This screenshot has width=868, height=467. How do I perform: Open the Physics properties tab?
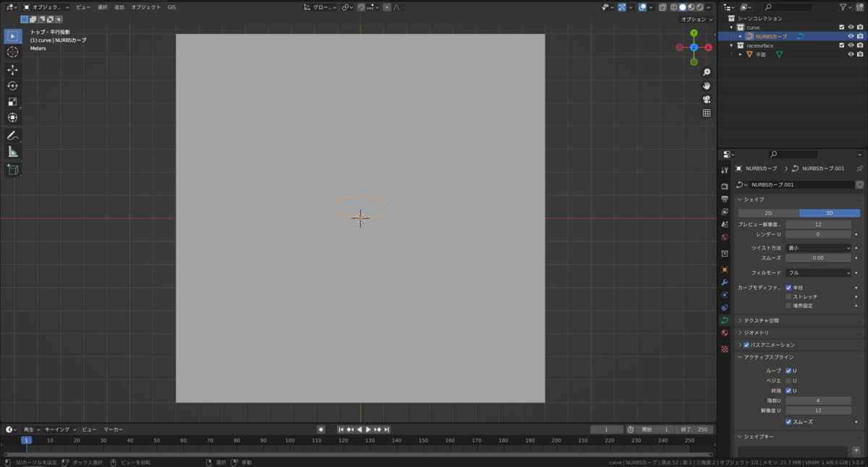click(x=725, y=295)
